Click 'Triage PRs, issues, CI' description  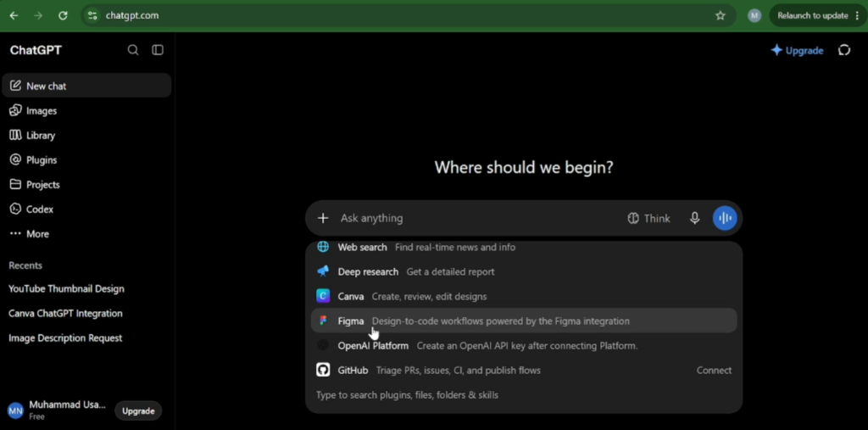click(459, 370)
